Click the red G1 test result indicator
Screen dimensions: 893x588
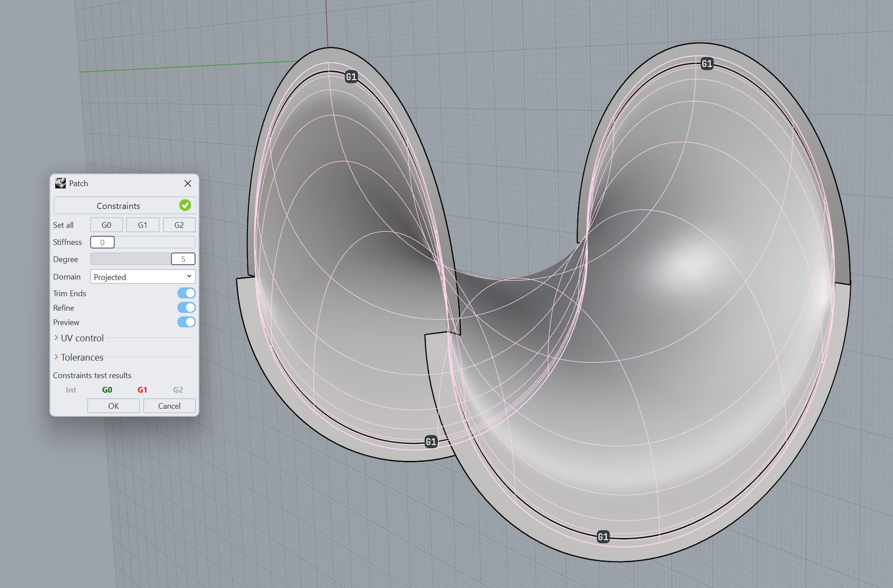(142, 390)
